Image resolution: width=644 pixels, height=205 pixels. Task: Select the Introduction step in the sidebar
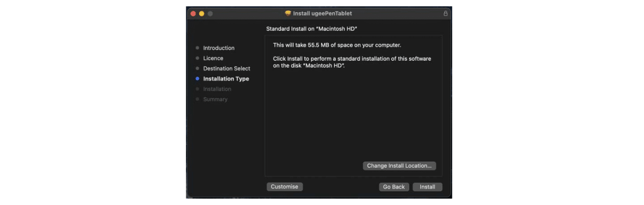click(219, 48)
